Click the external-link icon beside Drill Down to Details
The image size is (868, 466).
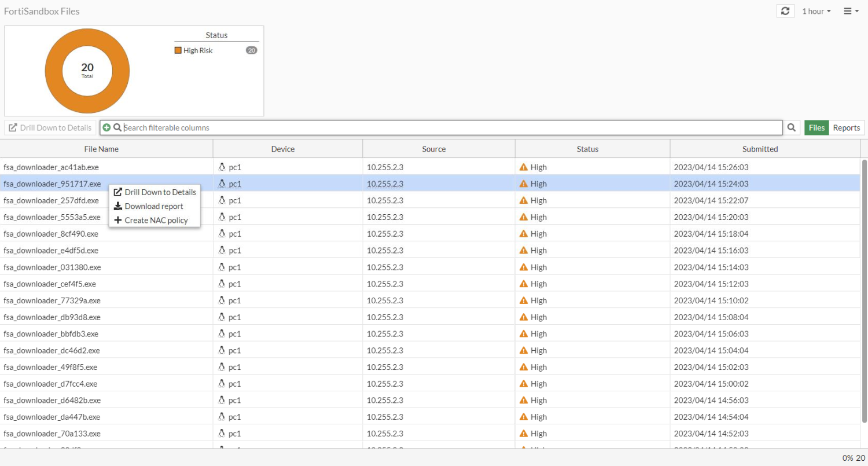coord(118,192)
